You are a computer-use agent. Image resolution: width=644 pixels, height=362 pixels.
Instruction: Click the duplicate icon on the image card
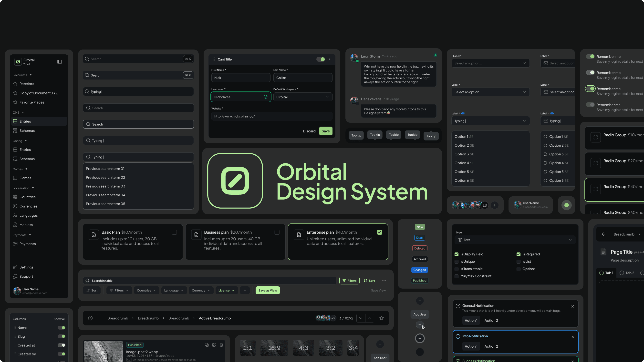pos(207,344)
